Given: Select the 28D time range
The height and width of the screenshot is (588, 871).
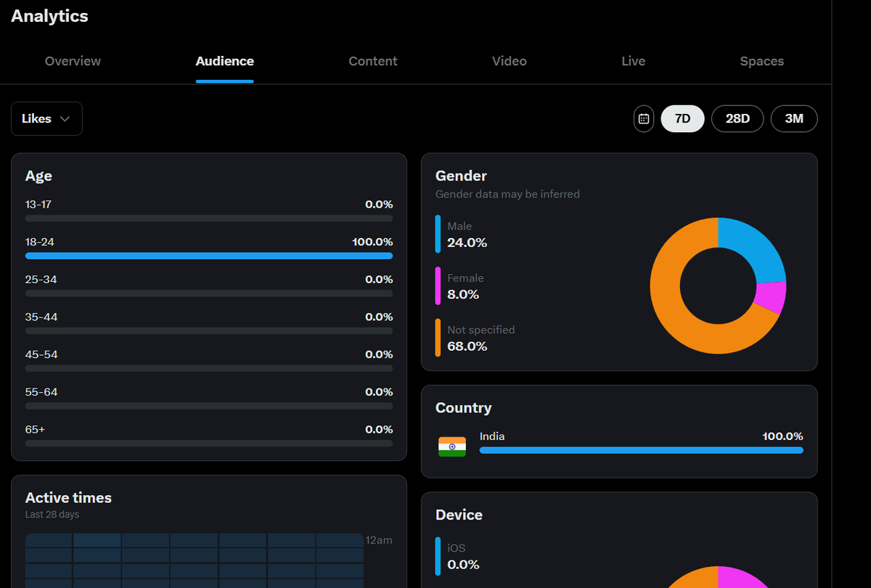Looking at the screenshot, I should (737, 118).
